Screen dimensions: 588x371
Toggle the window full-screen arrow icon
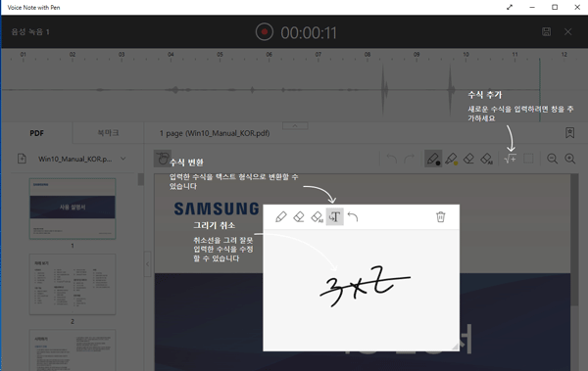coord(510,7)
